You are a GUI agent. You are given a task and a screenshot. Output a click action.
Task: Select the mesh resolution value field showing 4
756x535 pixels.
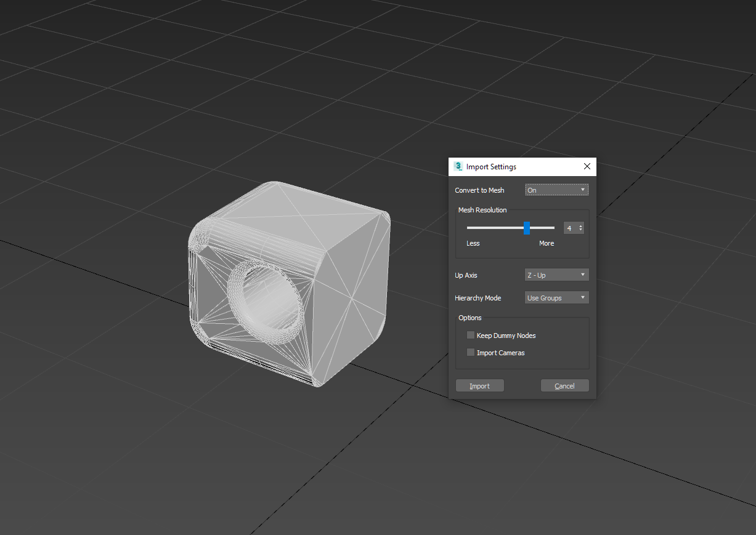[570, 228]
